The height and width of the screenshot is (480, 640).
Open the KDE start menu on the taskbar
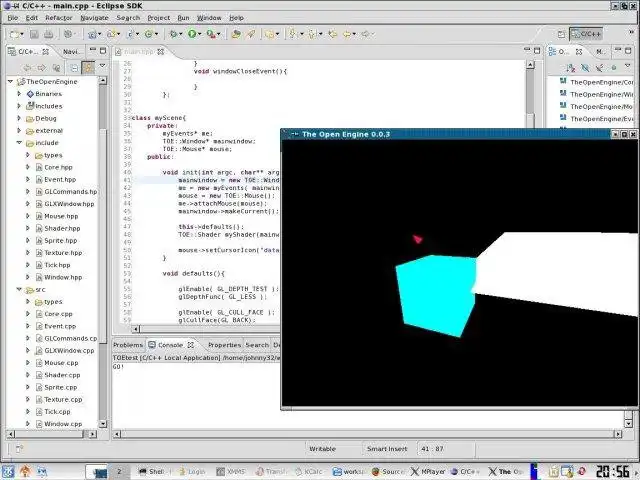coord(10,471)
